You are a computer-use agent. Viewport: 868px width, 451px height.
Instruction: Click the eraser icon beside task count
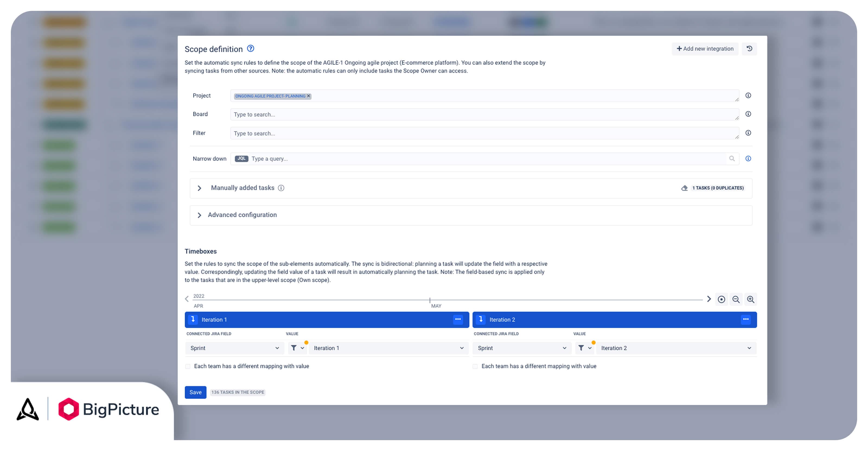point(684,188)
